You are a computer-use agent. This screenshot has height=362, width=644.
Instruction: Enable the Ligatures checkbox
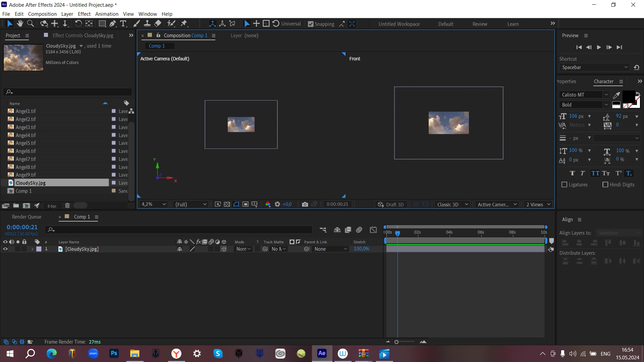click(565, 185)
